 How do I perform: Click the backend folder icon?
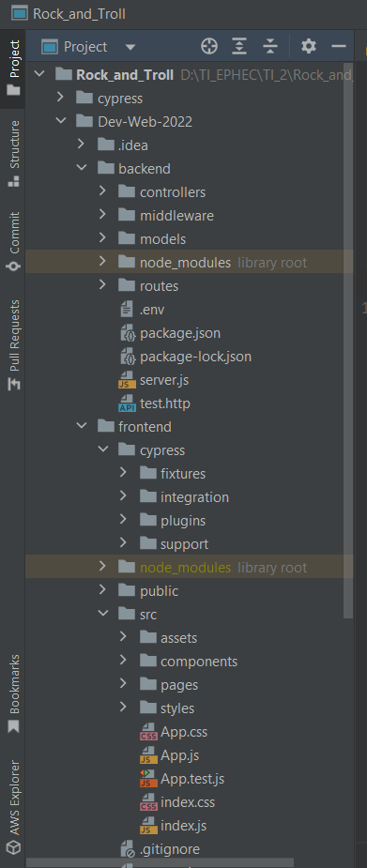[105, 168]
